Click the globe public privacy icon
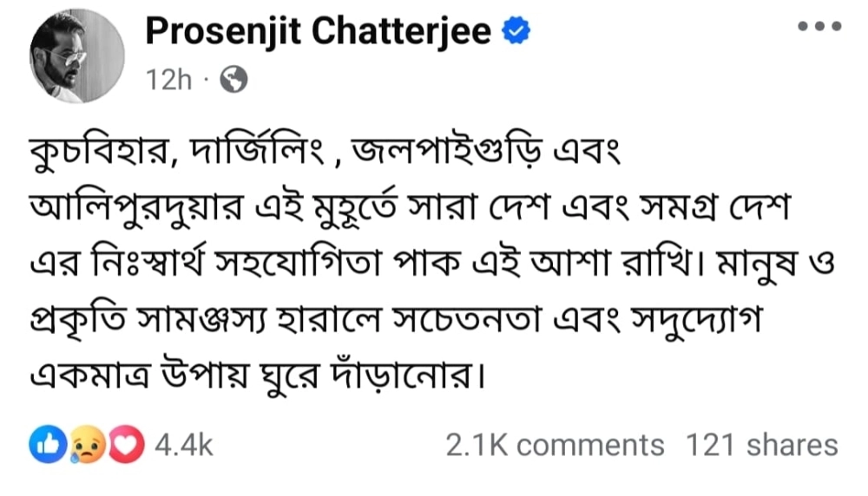 click(x=233, y=81)
